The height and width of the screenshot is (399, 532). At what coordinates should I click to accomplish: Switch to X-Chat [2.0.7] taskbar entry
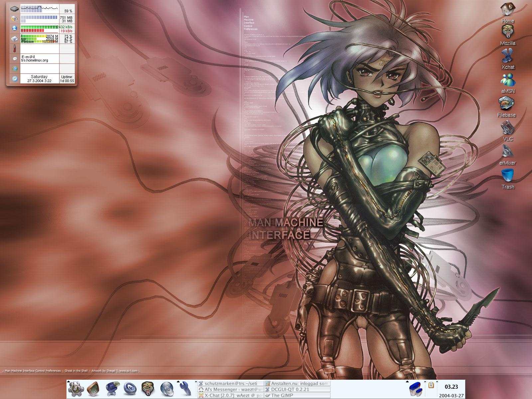pyautogui.click(x=231, y=395)
